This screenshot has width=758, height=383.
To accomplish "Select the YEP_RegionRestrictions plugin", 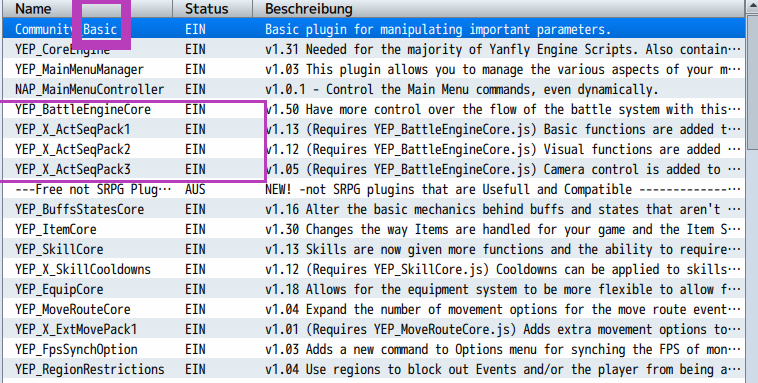I will click(373, 369).
